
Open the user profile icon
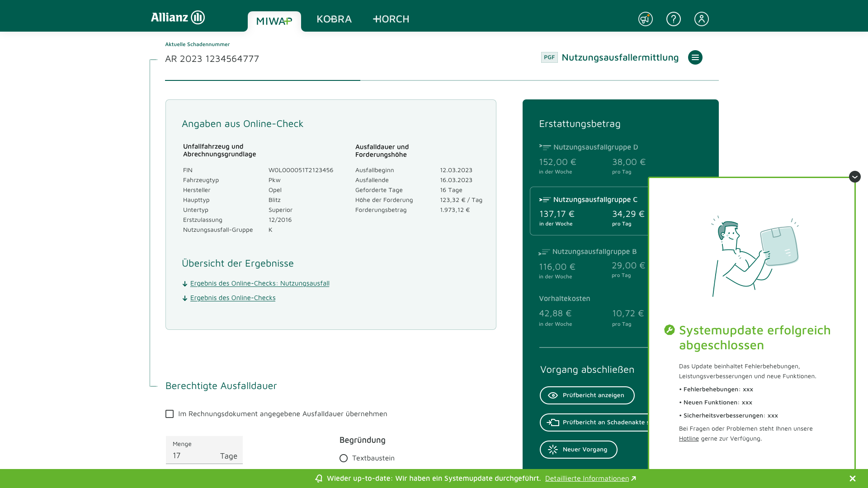pos(701,19)
